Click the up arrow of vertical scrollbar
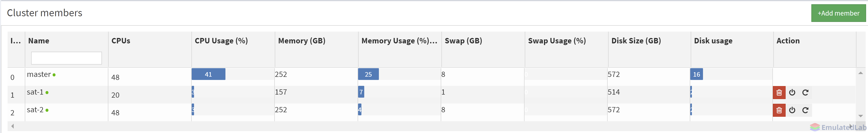Image resolution: width=868 pixels, height=133 pixels. click(860, 73)
